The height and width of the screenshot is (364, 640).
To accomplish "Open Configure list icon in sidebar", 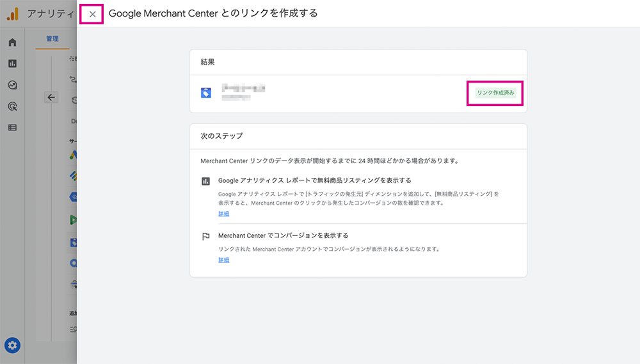I will (x=12, y=128).
